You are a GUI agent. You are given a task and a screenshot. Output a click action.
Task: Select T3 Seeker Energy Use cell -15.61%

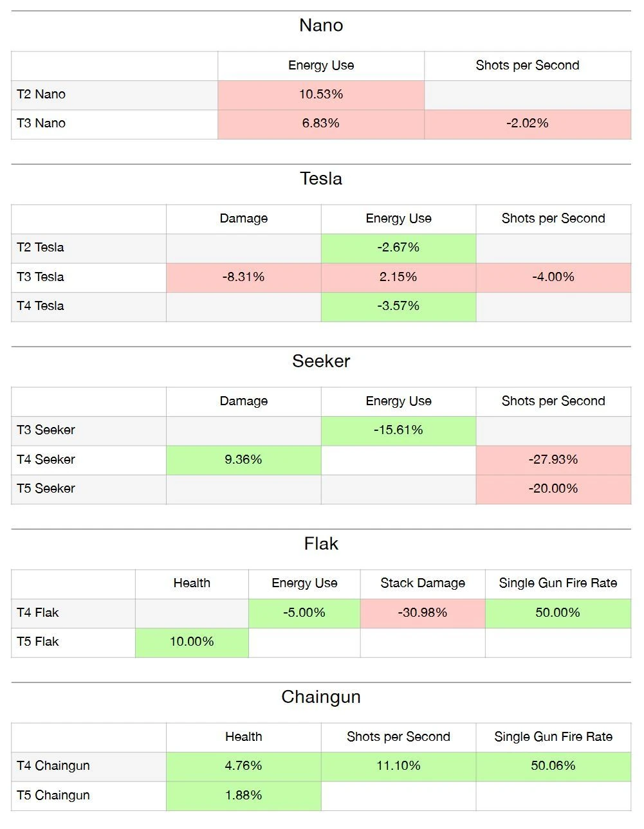398,430
